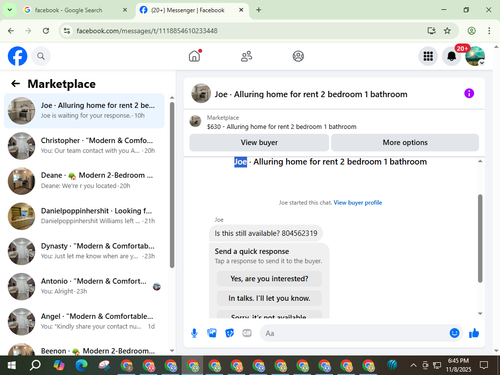
Task: Click the conversation list scrollbar
Action: point(172,185)
